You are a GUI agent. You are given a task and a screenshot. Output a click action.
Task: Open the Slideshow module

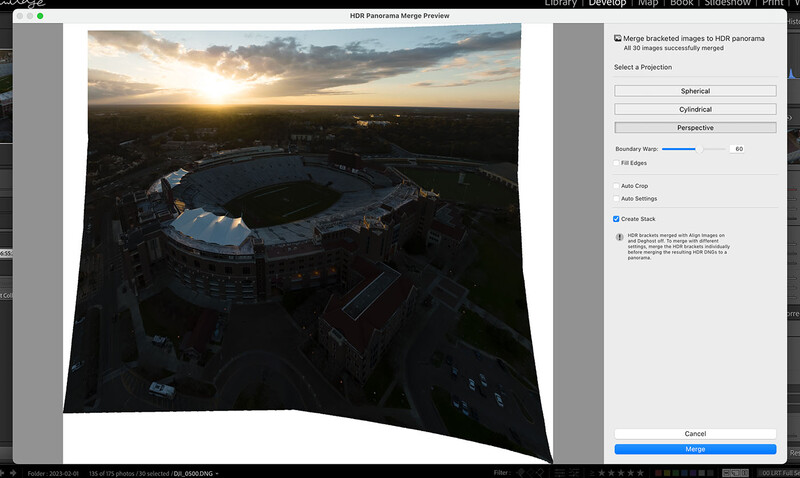click(728, 3)
